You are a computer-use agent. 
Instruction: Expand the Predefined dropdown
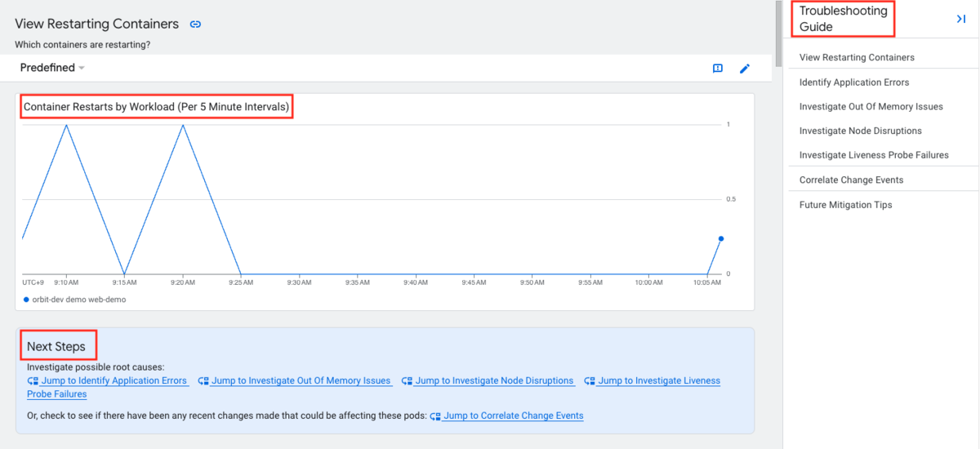(52, 68)
